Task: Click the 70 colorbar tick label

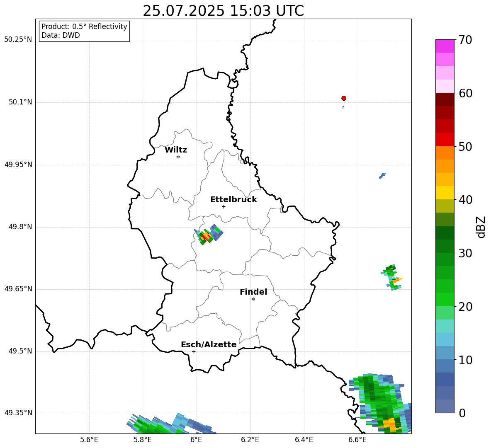Action: tap(465, 40)
